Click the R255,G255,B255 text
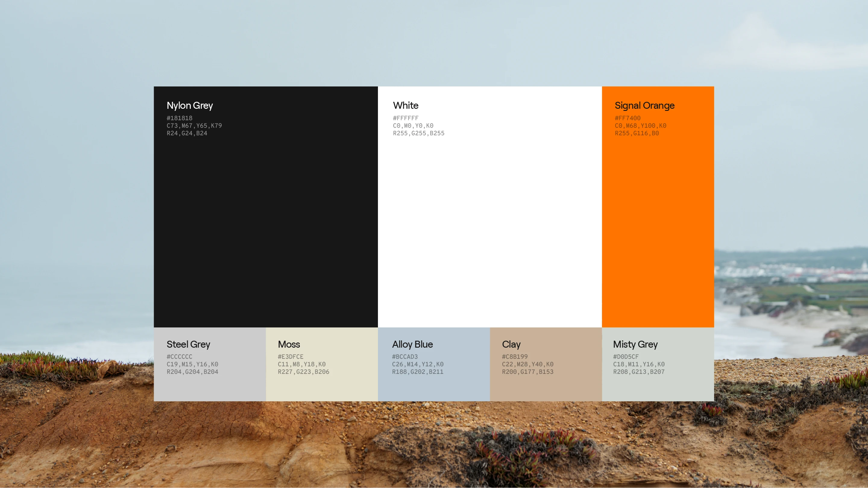The height and width of the screenshot is (488, 868). 419,133
